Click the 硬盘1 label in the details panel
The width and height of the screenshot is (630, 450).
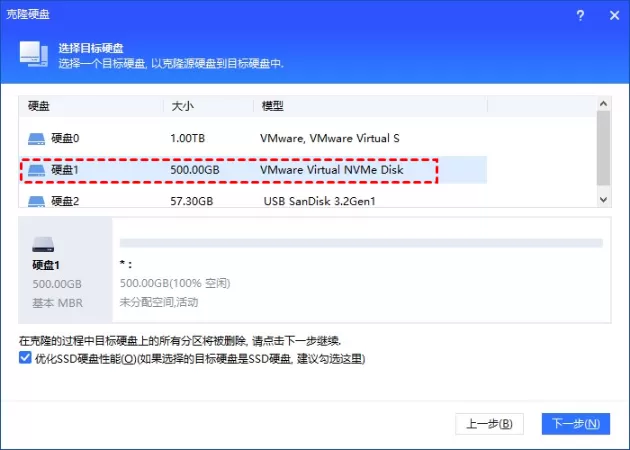pos(46,265)
